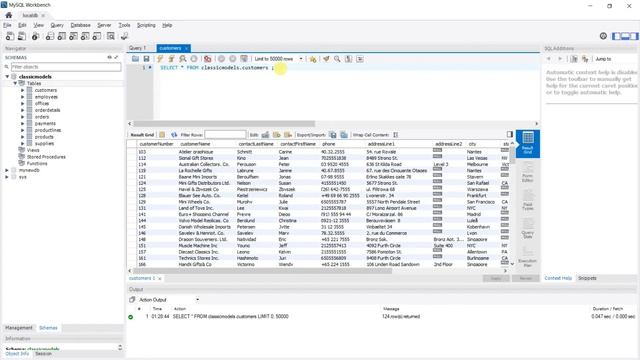Open the object inspector icon in the main toolbar
640x360 pixels.
click(x=36, y=36)
